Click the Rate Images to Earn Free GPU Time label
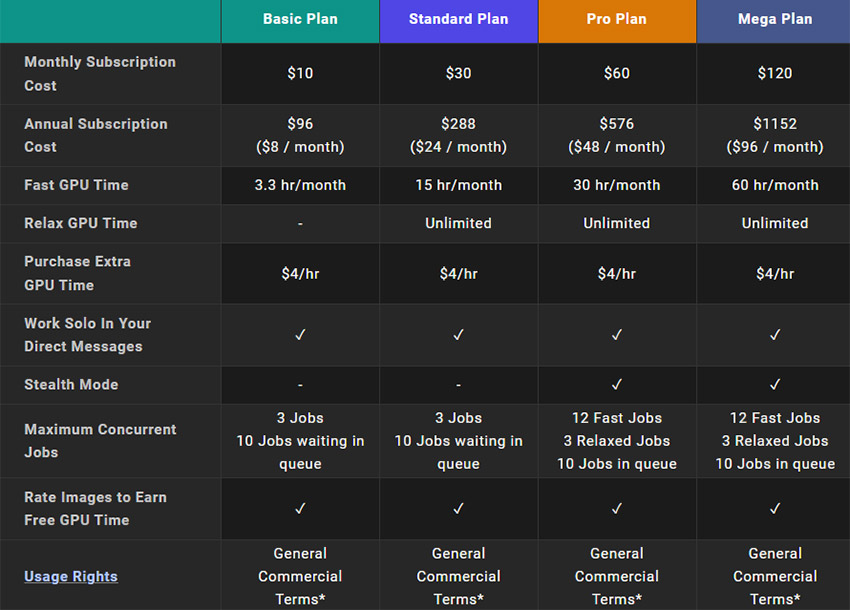The width and height of the screenshot is (850, 610). pyautogui.click(x=95, y=509)
